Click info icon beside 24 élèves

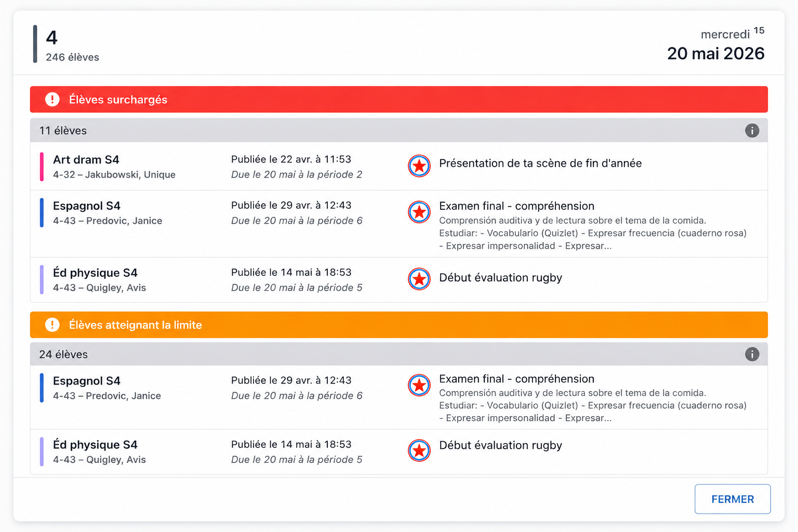coord(752,354)
